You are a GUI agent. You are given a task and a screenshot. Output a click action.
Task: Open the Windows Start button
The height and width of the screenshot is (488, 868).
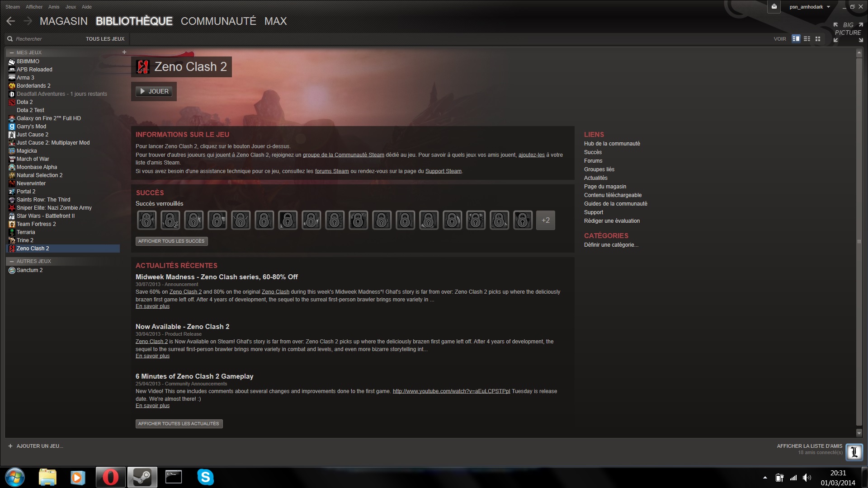pyautogui.click(x=15, y=477)
